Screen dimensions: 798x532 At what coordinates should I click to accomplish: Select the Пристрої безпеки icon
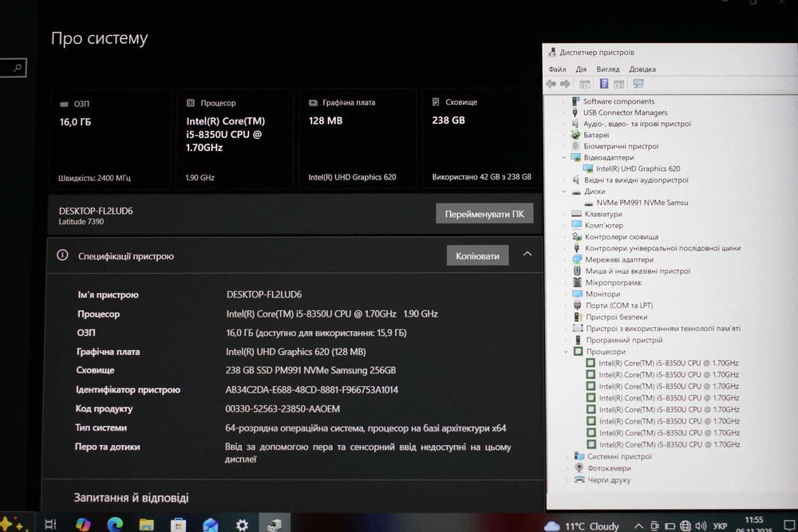(x=578, y=317)
